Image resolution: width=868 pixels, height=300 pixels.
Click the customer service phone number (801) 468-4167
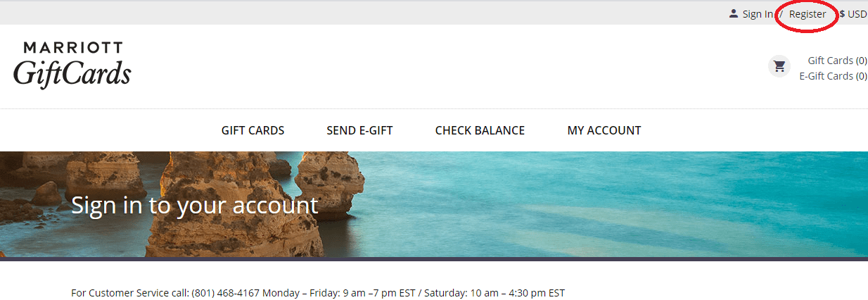point(226,293)
